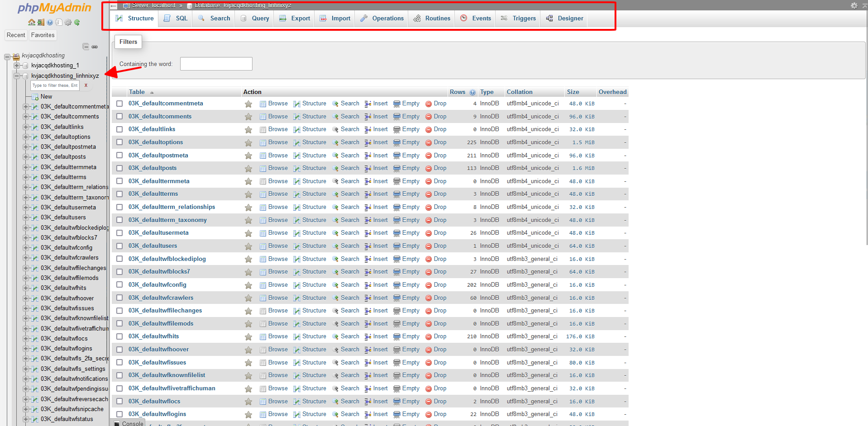The width and height of the screenshot is (868, 426).
Task: Click the tree filter input field
Action: tap(55, 85)
